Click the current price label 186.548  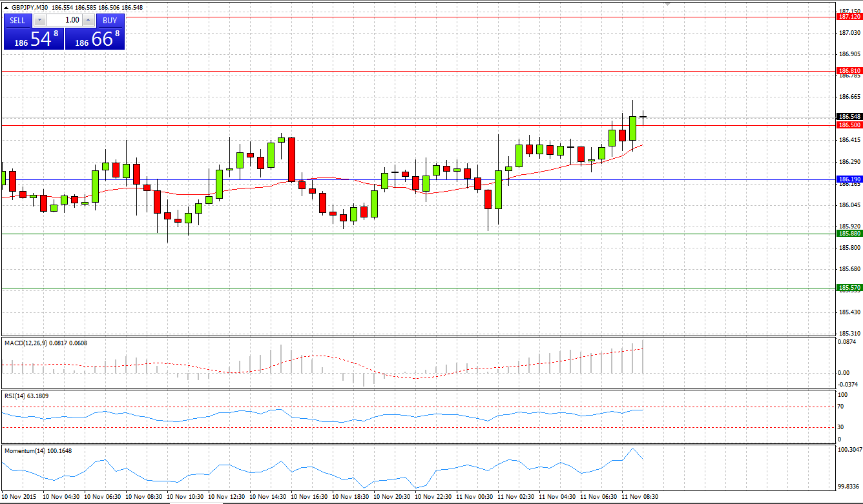tap(849, 117)
